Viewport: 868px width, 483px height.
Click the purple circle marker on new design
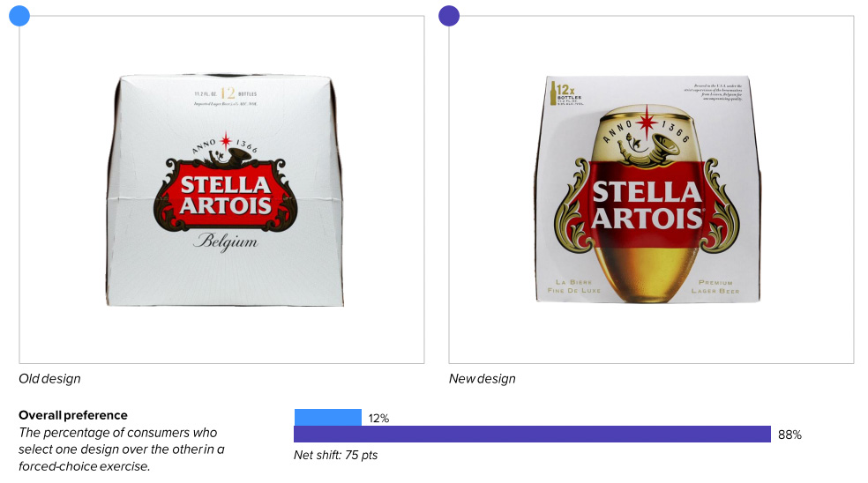449,16
